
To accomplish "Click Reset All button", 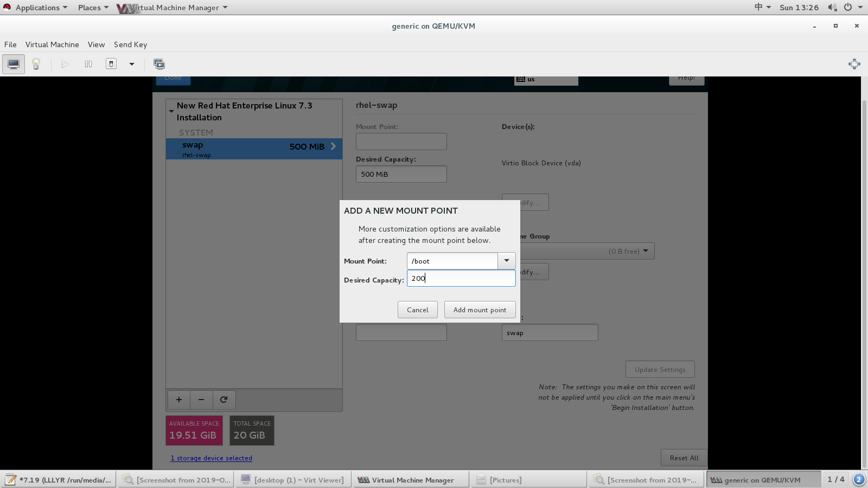I will coord(684,458).
